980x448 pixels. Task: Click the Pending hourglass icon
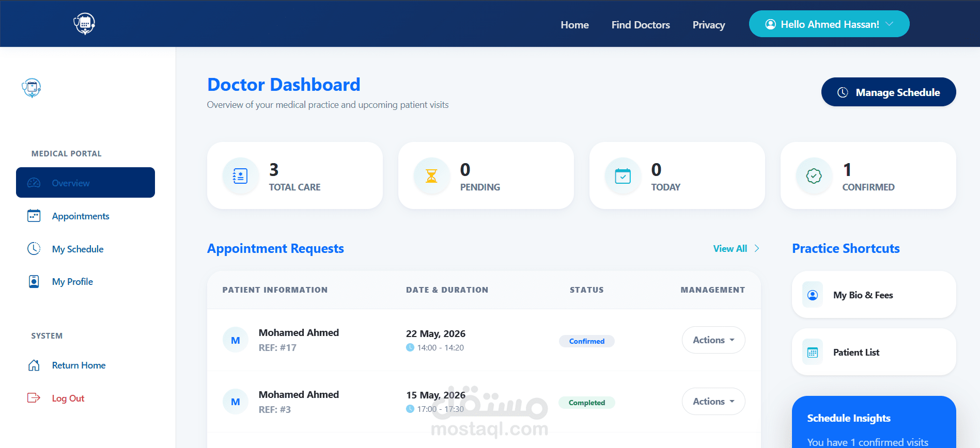coord(431,176)
